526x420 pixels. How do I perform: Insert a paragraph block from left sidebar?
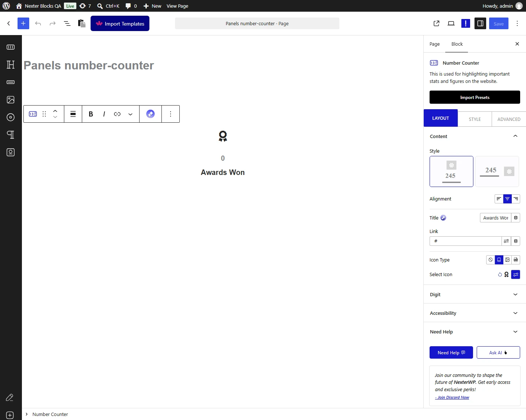(x=11, y=135)
